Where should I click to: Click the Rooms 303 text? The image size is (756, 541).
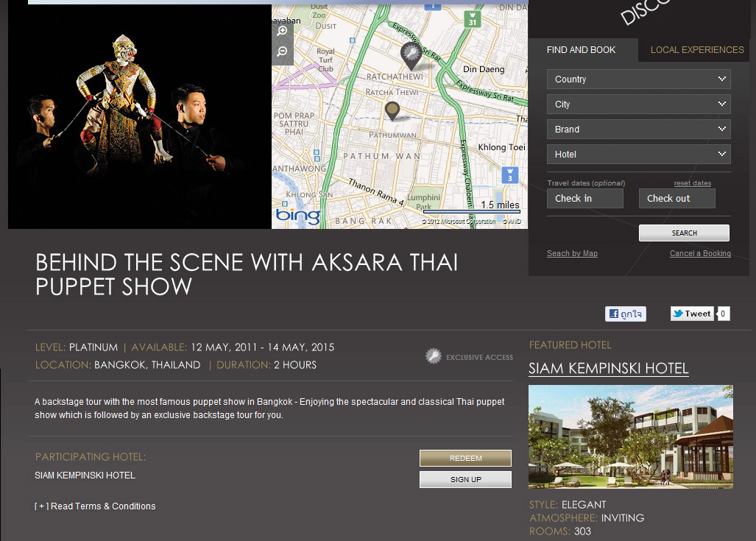(559, 531)
